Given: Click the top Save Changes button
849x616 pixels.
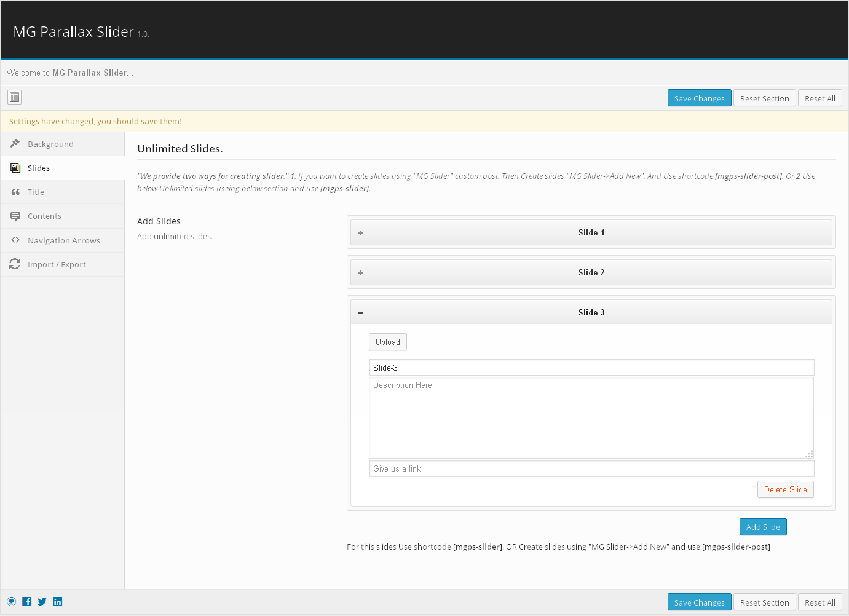Looking at the screenshot, I should tap(699, 98).
